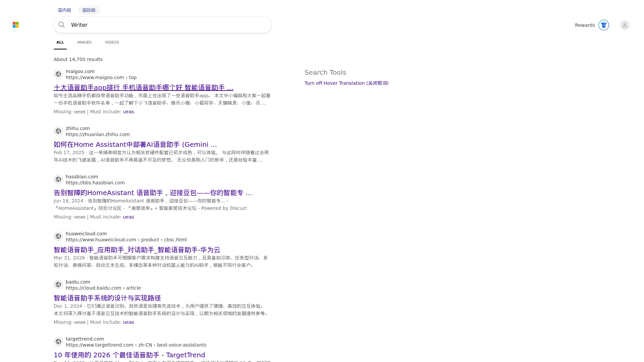
Task: Click the magnifier search icon
Action: (x=62, y=25)
